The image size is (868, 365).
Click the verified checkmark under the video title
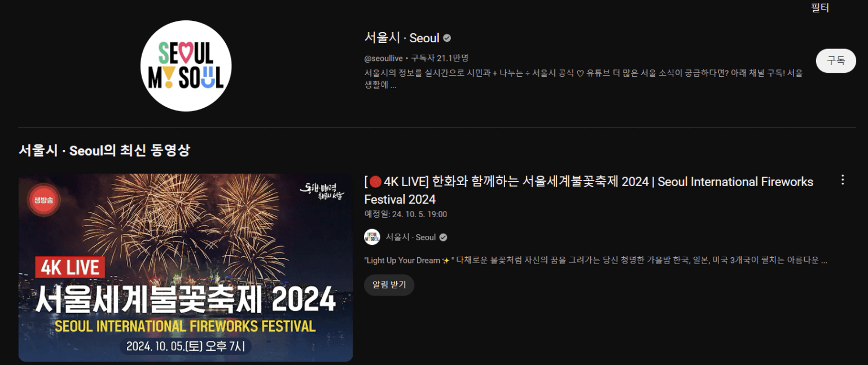pos(443,238)
